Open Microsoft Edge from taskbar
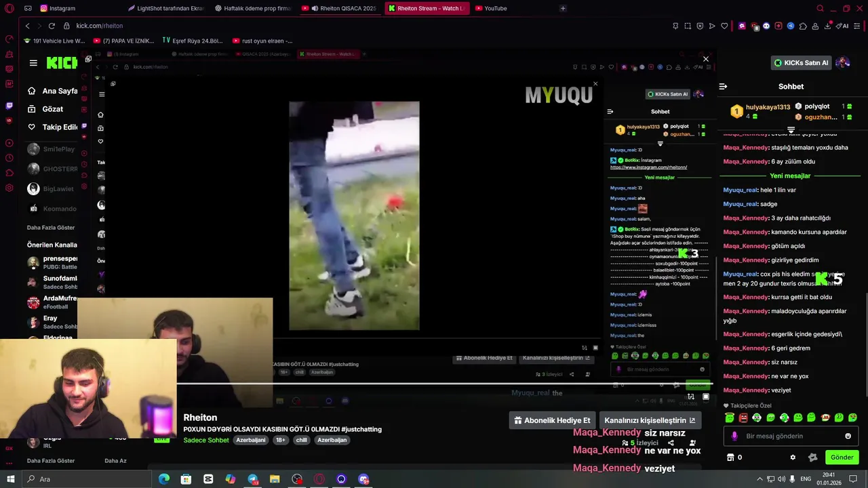The image size is (868, 488). pos(163,479)
